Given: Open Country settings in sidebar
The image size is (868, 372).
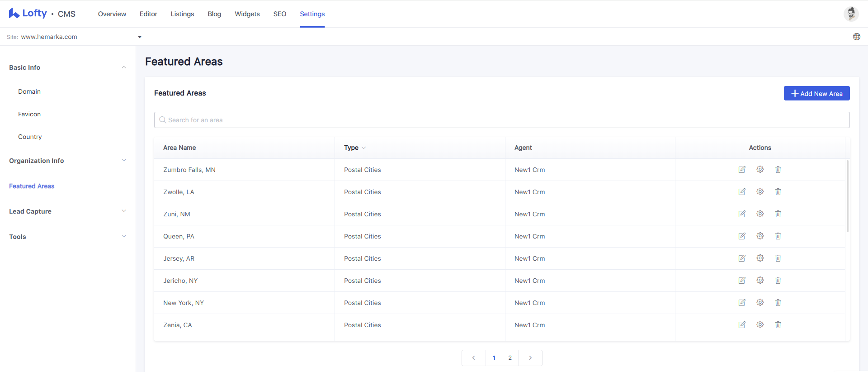Looking at the screenshot, I should pos(30,137).
